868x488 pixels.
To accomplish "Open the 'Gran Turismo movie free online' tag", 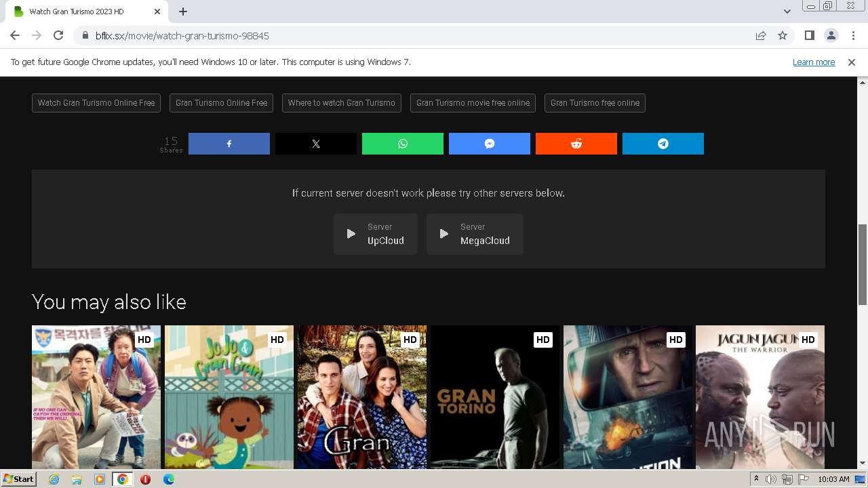I will [x=473, y=103].
